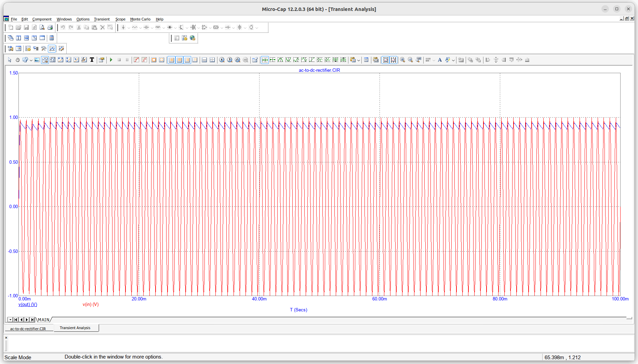Click the v(out) (V) waveform label

pos(28,305)
